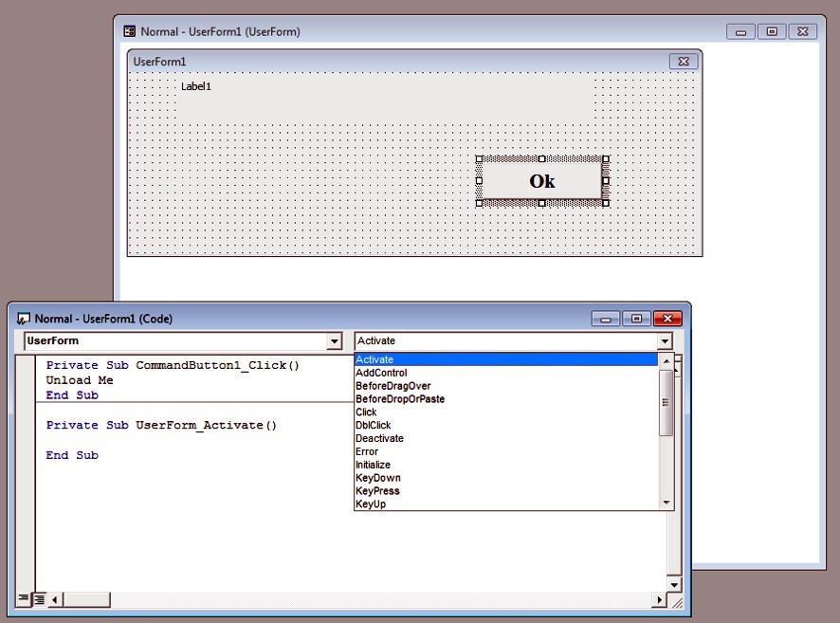Click the code window title icon
This screenshot has height=623, width=840.
pos(23,319)
